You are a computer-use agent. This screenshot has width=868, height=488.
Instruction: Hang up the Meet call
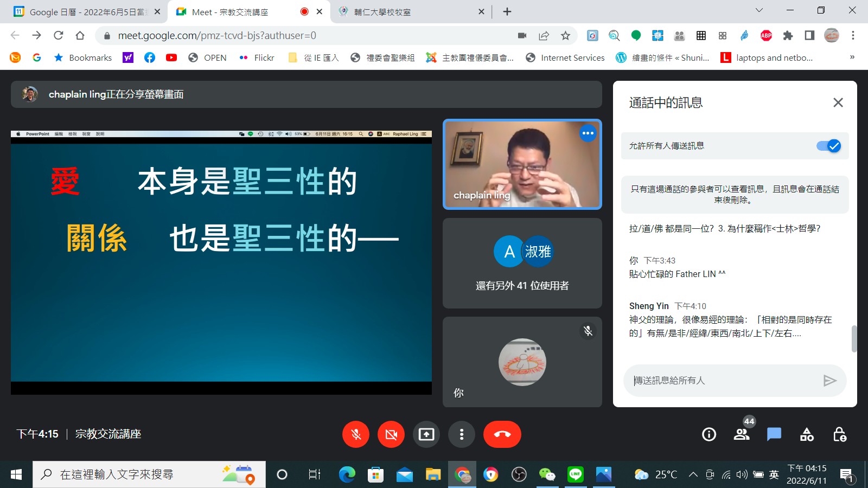pos(502,434)
